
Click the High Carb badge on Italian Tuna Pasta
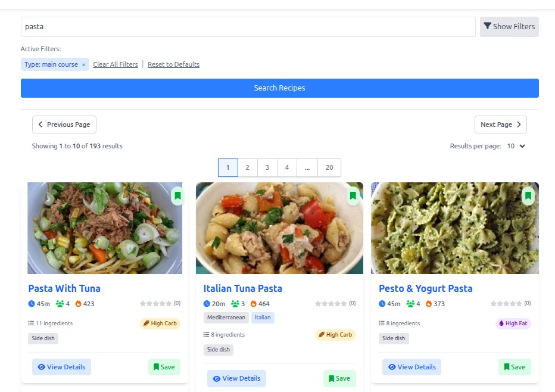point(335,335)
